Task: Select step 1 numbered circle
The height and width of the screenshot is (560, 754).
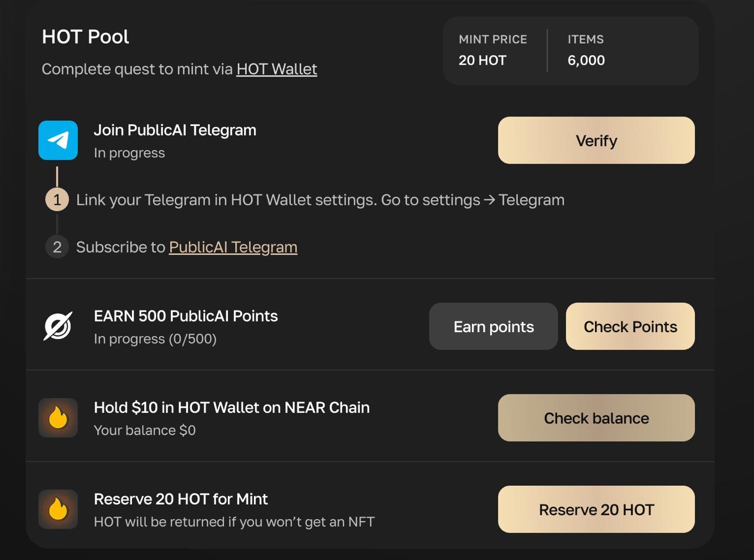Action: coord(57,200)
